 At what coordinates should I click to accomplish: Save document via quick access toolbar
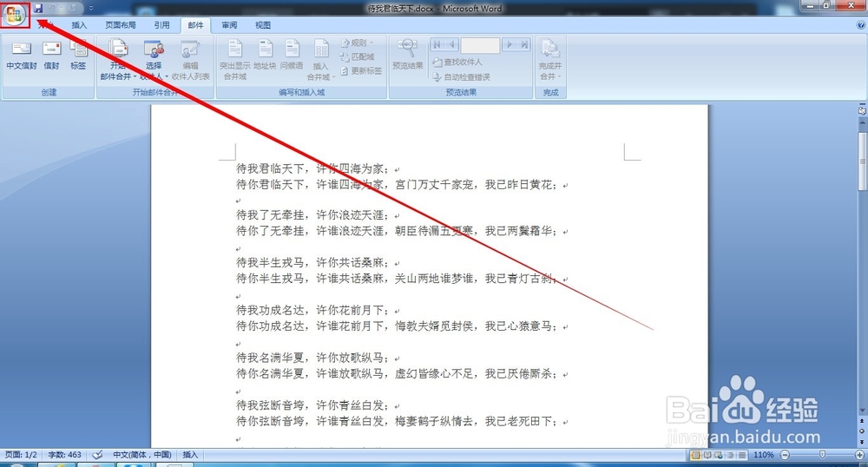tap(38, 9)
